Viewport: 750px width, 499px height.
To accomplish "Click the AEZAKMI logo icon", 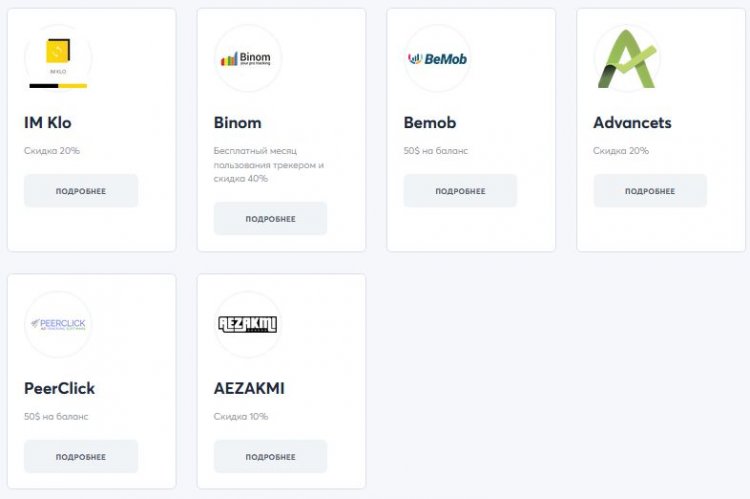I will pyautogui.click(x=247, y=324).
